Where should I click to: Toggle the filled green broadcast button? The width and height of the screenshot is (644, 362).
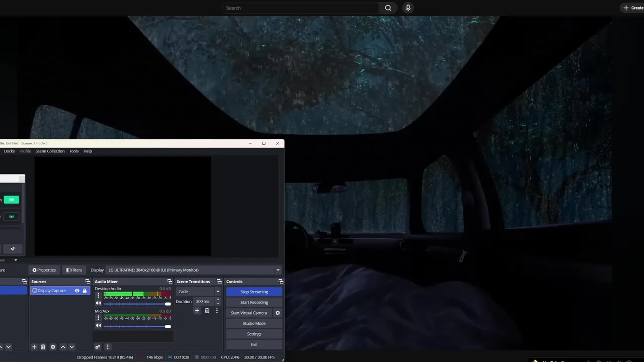pos(12,200)
